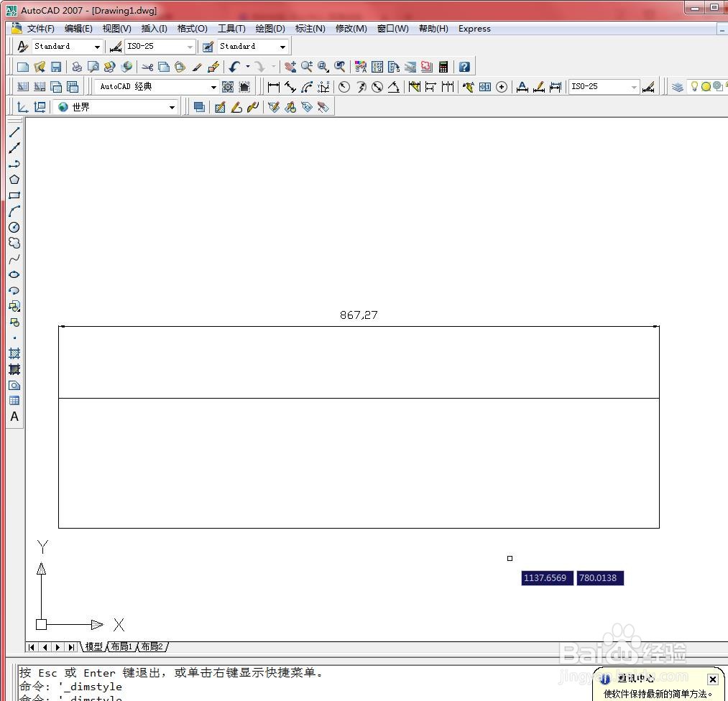Open the Express menu
This screenshot has height=701, width=728.
pyautogui.click(x=474, y=29)
